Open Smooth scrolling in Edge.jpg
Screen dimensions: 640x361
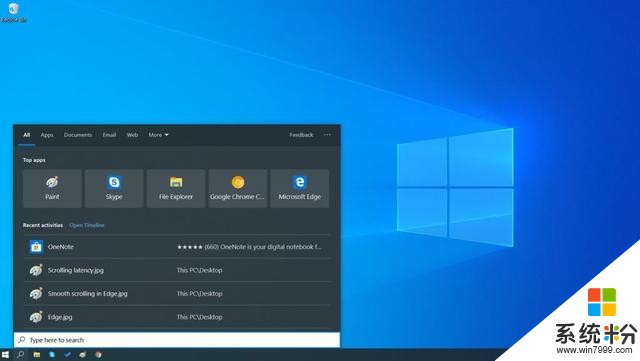pos(177,293)
